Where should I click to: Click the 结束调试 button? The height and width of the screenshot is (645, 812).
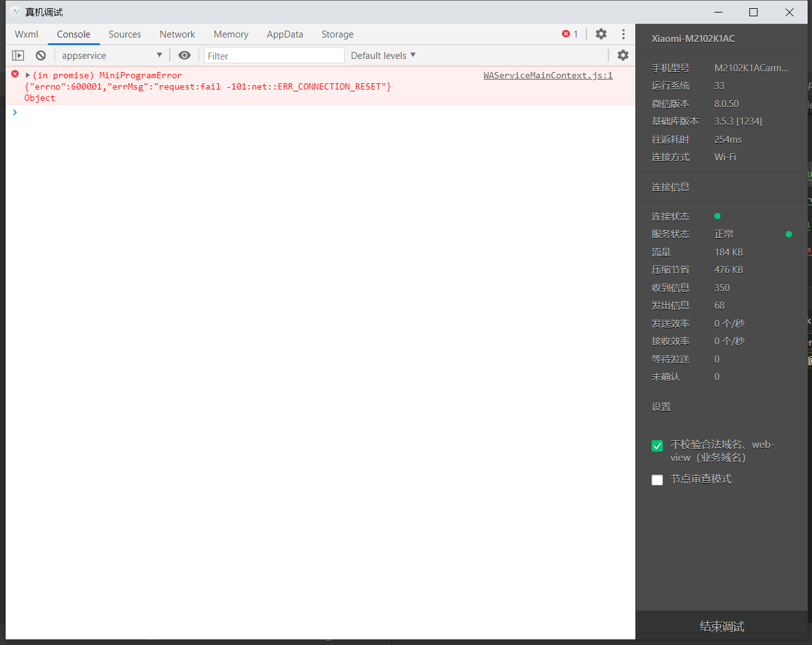(722, 626)
